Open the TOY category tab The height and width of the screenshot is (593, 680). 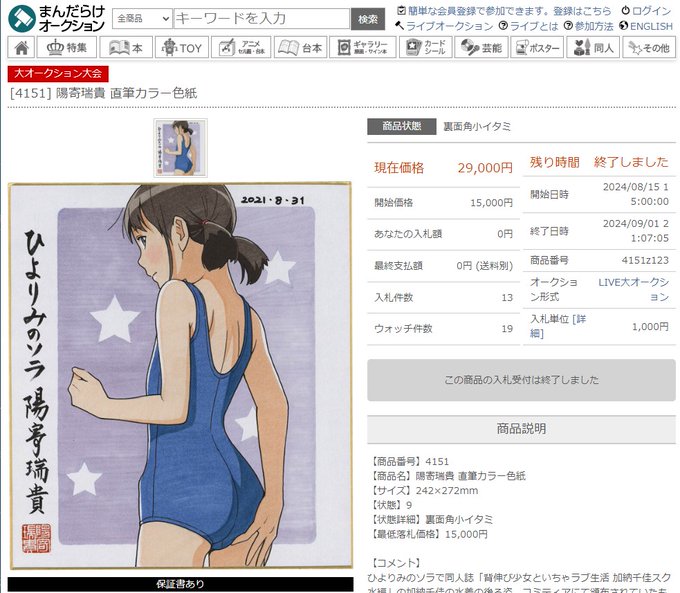[181, 47]
